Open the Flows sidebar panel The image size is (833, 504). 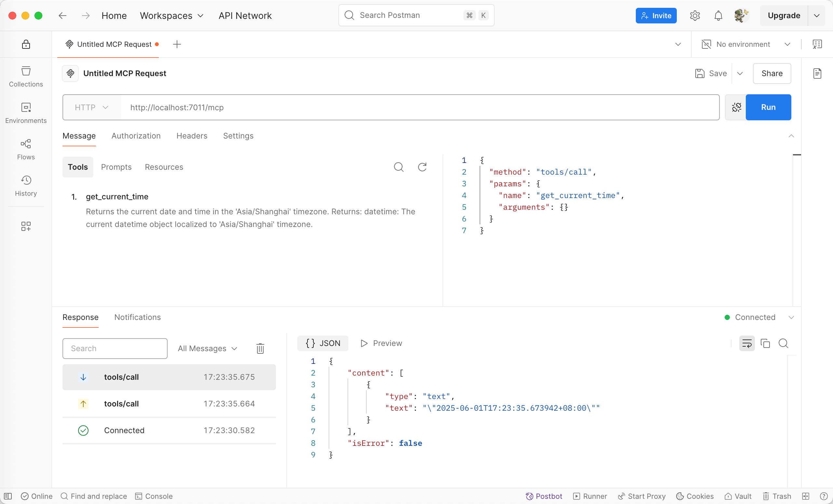pyautogui.click(x=26, y=150)
